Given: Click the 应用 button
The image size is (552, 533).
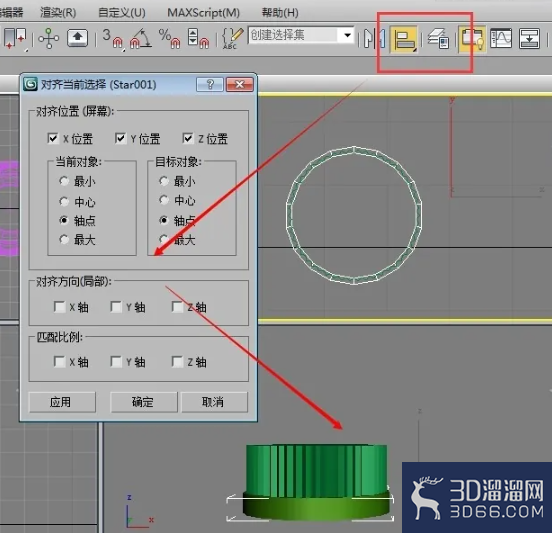Looking at the screenshot, I should tap(62, 402).
